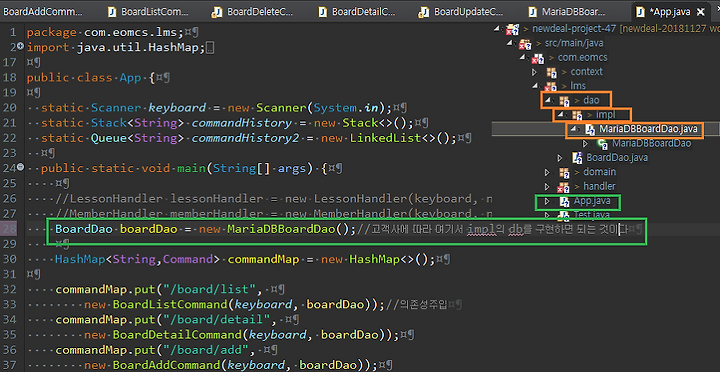Expand the BoardDao.java file node

(x=560, y=158)
